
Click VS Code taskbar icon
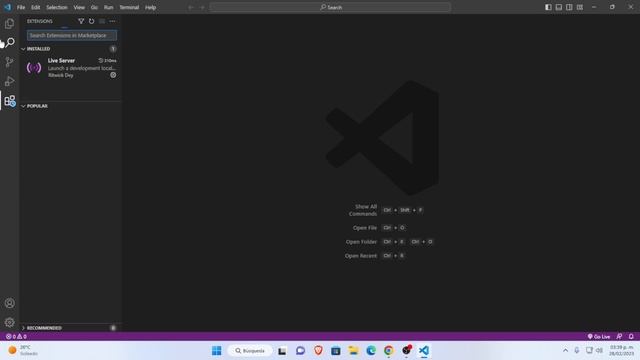point(424,351)
